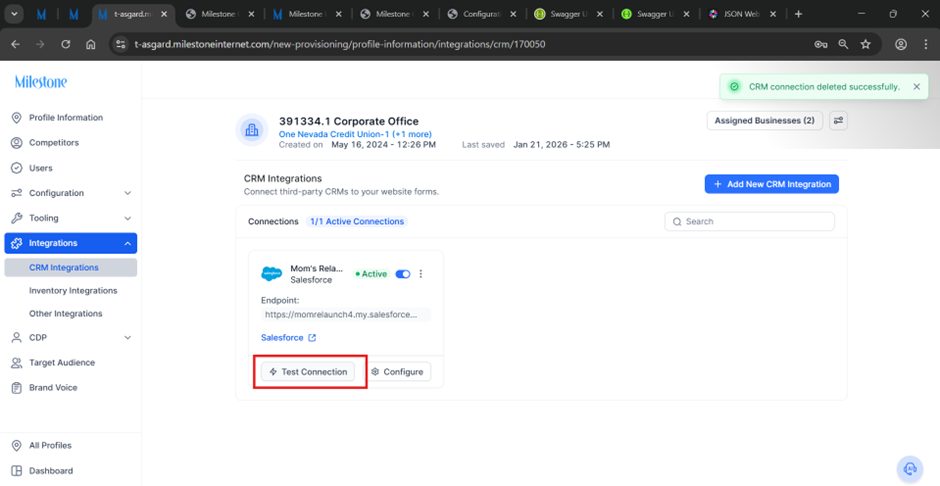The width and height of the screenshot is (940, 486).
Task: Click the Users check icon
Action: 17,168
